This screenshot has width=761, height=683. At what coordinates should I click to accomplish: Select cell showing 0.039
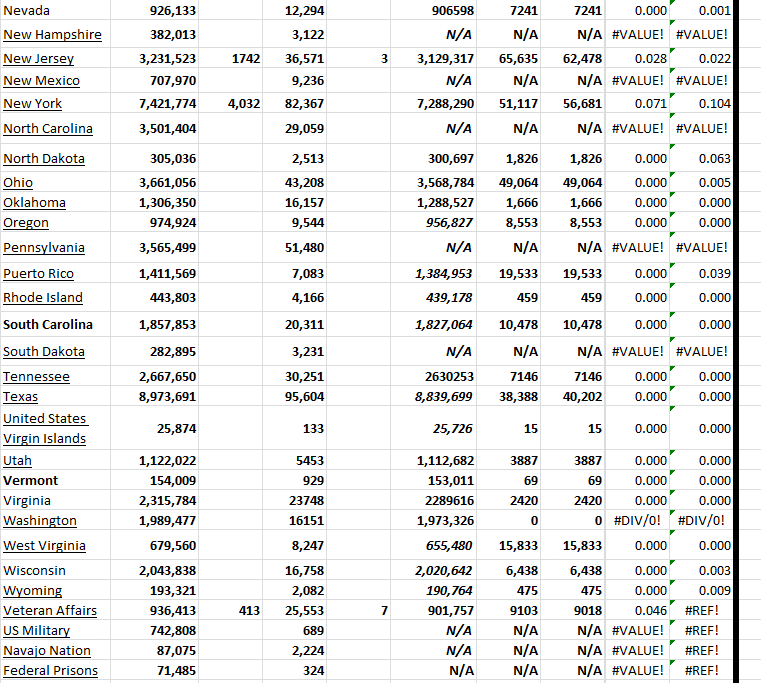pos(701,274)
